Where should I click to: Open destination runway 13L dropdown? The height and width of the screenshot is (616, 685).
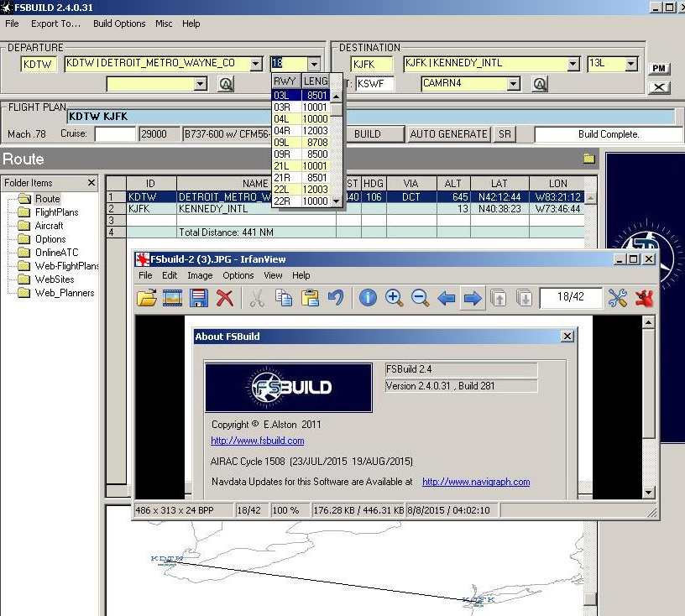coord(630,64)
